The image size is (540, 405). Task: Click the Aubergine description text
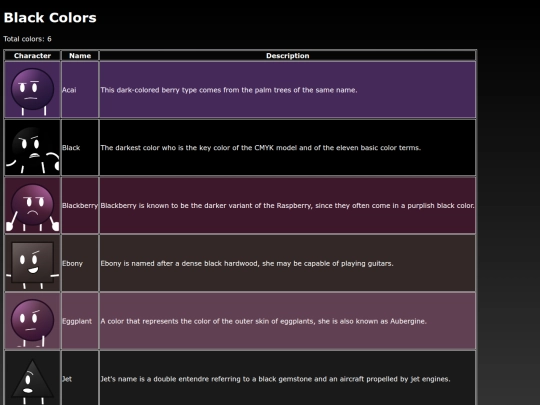tap(263, 321)
